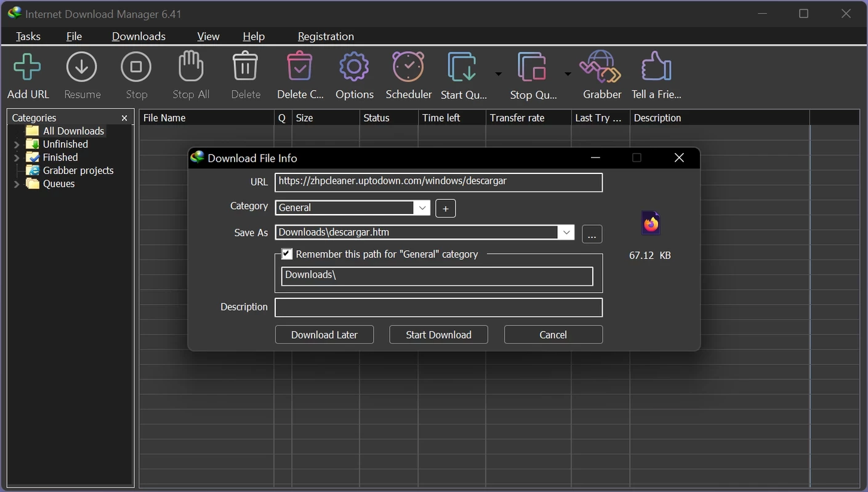Launch the Grabber tool
868x492 pixels.
coord(601,68)
